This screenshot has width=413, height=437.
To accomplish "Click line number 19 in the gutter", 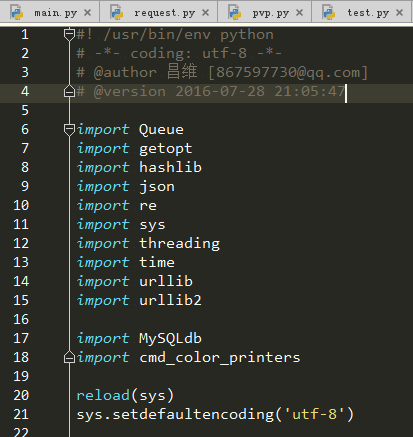I will pyautogui.click(x=21, y=376).
